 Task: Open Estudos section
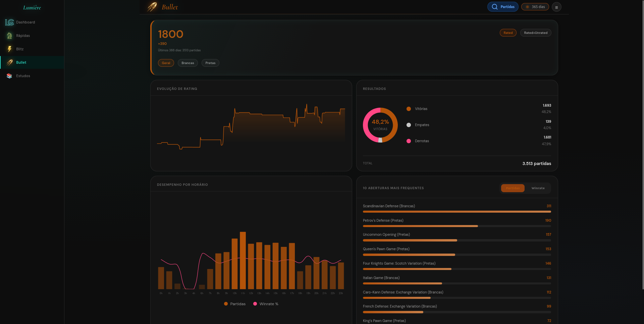click(x=32, y=76)
